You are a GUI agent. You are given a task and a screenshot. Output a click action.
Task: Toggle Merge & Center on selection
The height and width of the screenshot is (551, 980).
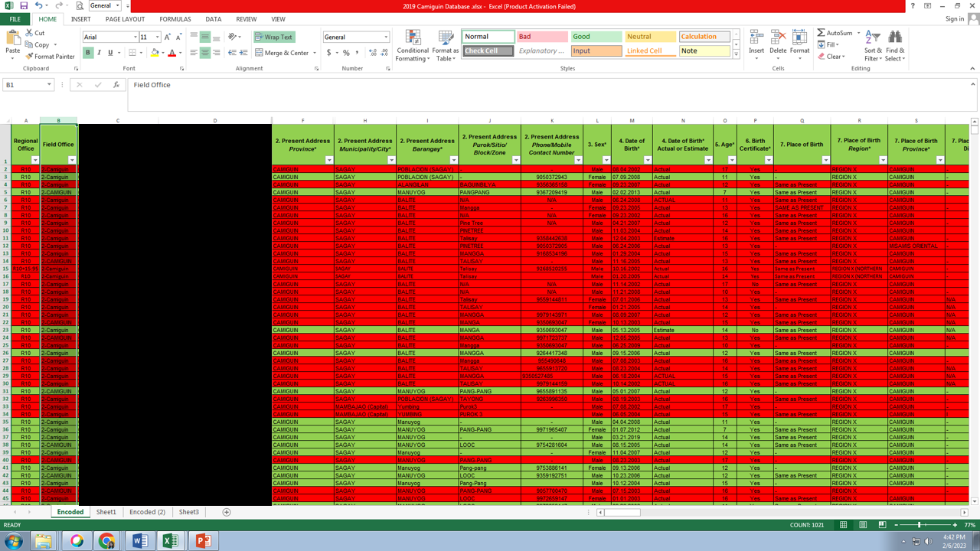282,53
